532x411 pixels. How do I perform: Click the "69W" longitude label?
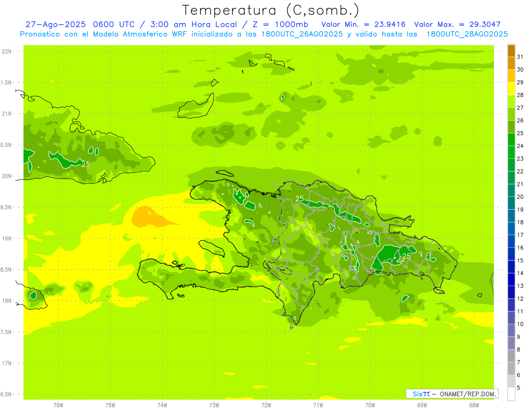coord(422,405)
